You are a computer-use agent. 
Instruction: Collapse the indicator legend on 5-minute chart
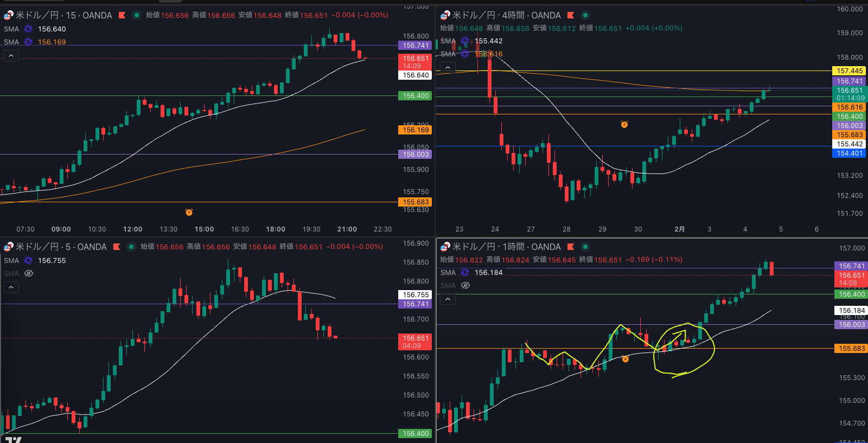tap(11, 287)
